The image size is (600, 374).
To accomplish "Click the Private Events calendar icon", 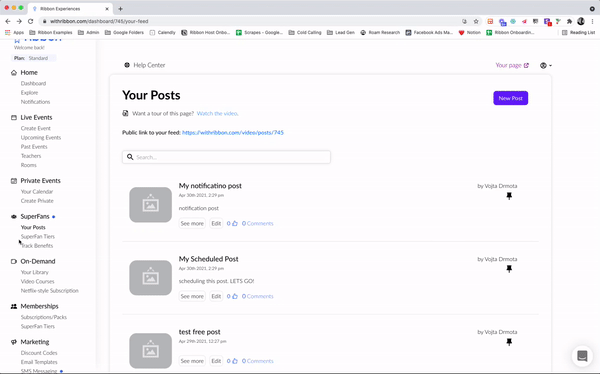I will [x=14, y=181].
